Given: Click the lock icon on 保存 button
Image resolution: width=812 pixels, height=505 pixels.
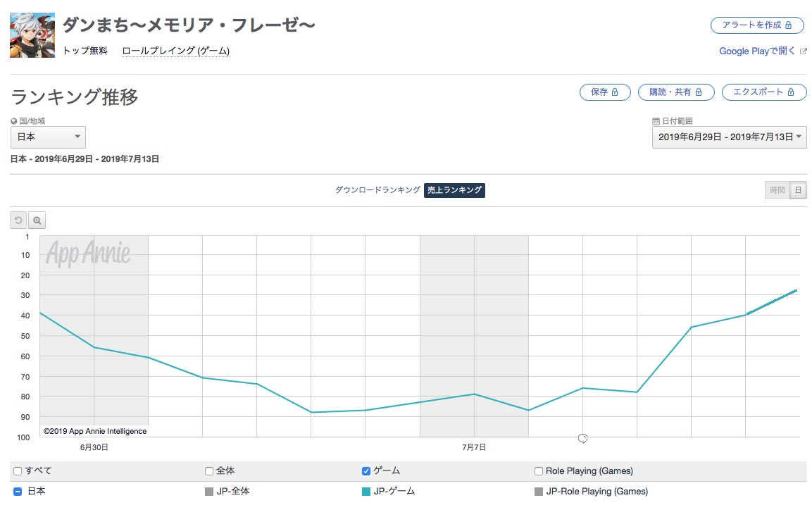Looking at the screenshot, I should tap(615, 92).
